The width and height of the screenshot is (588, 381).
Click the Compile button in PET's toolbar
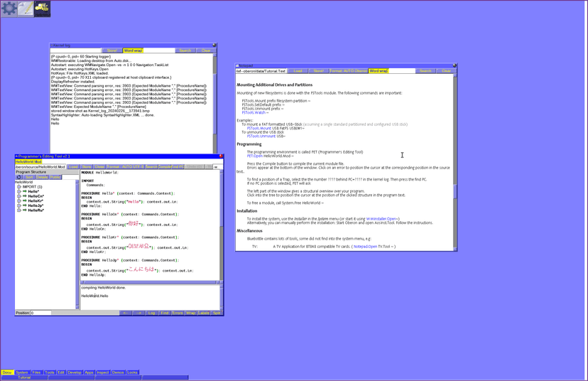[164, 167]
